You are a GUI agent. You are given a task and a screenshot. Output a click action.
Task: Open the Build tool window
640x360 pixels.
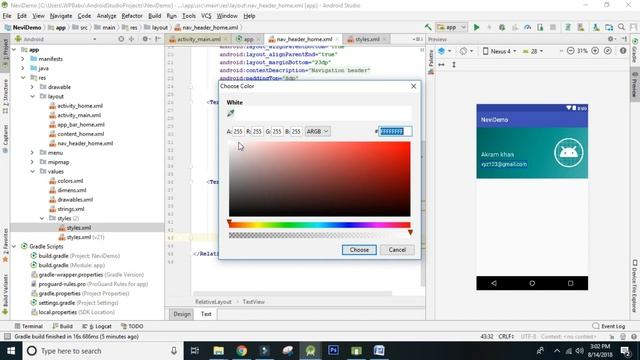click(62, 326)
